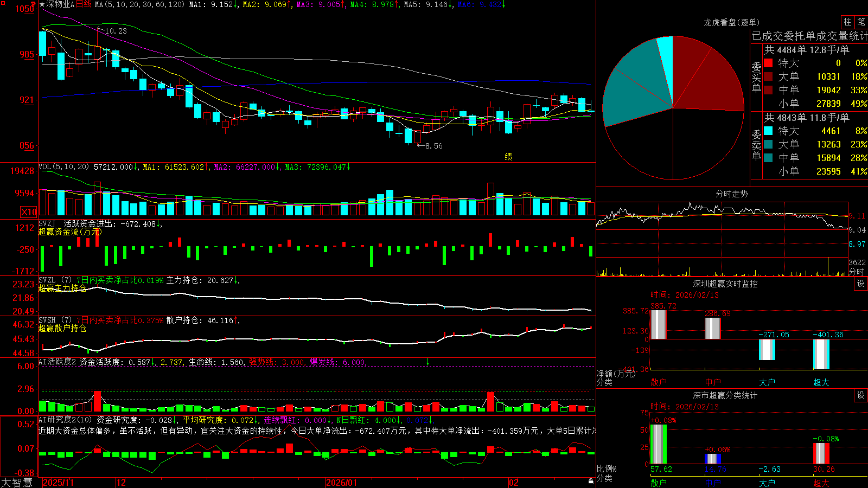This screenshot has width=868, height=488.
Task: Click the 中户 bar showing 286.69 in real-time monitor
Action: [x=712, y=328]
